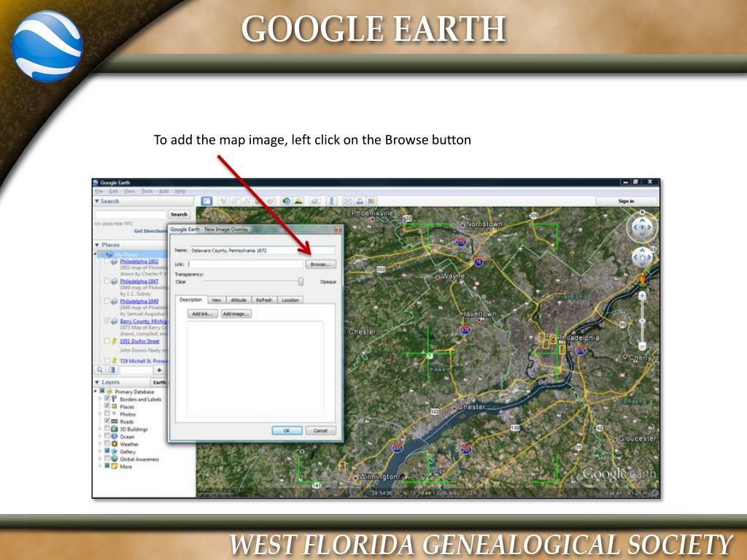Open the File menu
The height and width of the screenshot is (560, 747).
pyautogui.click(x=98, y=191)
